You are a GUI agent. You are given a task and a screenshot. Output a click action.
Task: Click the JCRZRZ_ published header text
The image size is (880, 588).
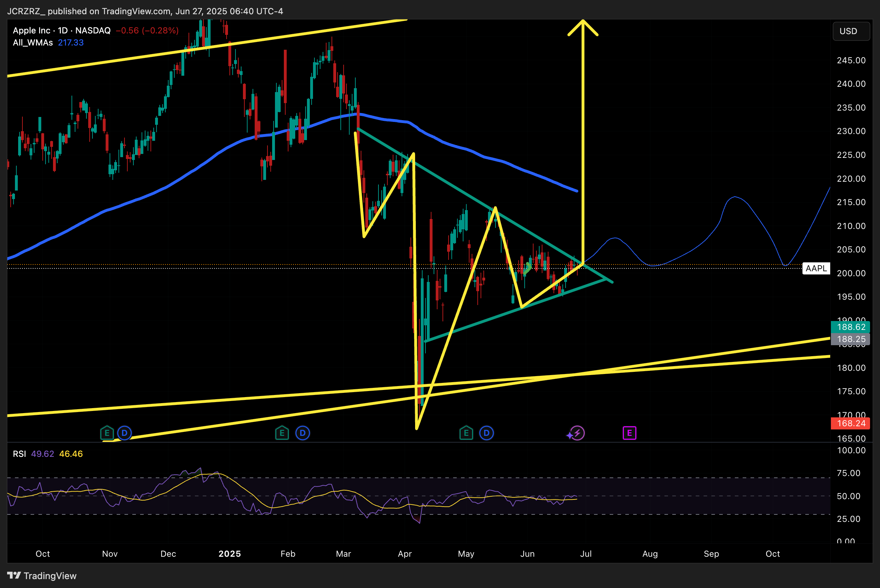click(x=145, y=11)
